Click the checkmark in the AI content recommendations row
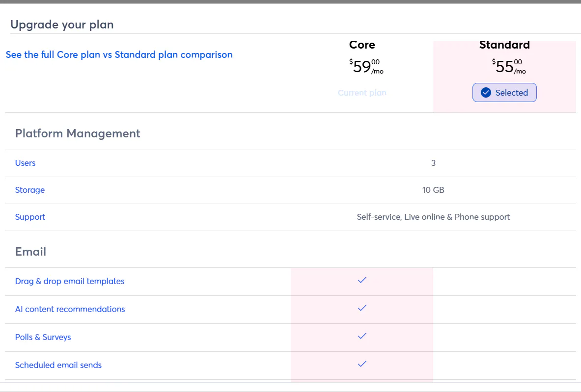 point(362,308)
